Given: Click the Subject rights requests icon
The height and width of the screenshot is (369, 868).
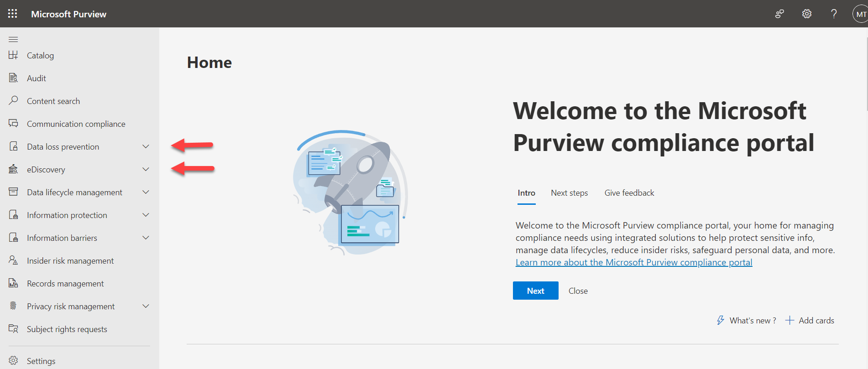Looking at the screenshot, I should [13, 329].
